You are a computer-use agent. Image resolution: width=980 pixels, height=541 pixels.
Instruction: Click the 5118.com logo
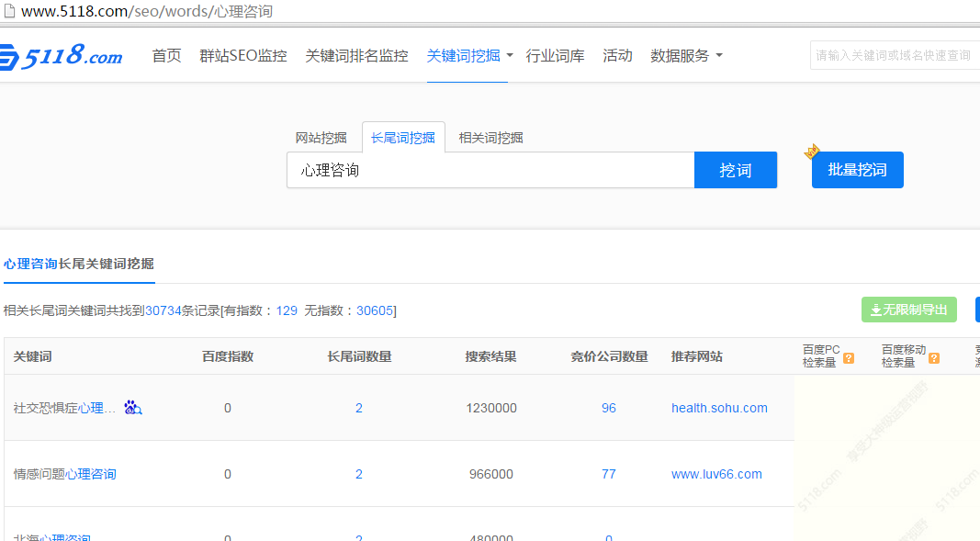[62, 56]
